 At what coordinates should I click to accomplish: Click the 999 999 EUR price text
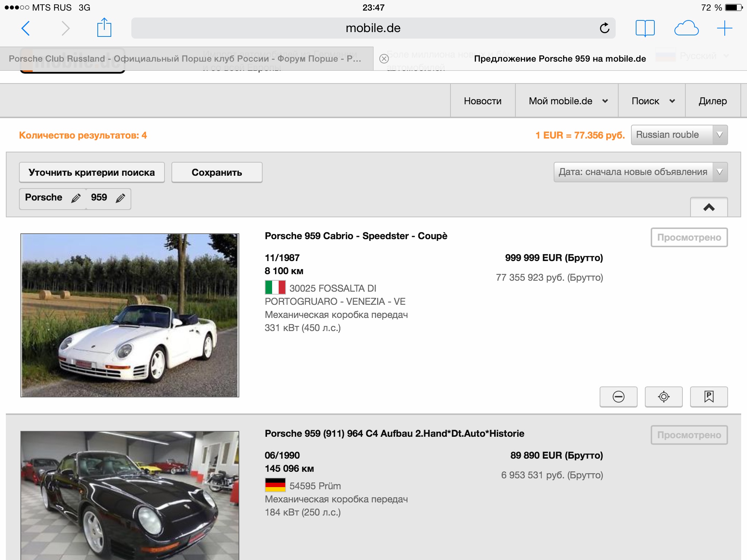[554, 258]
